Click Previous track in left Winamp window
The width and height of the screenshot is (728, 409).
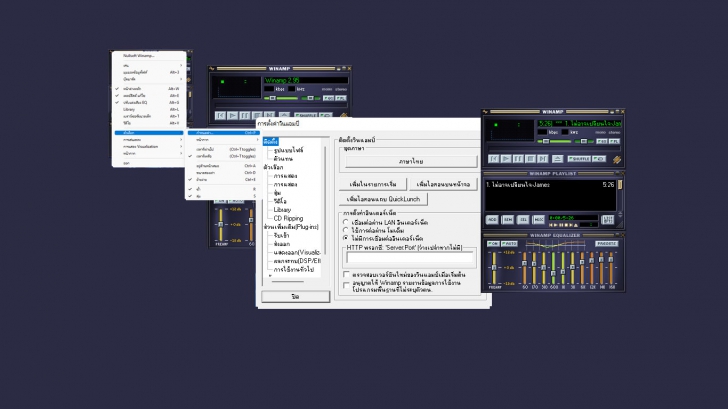[x=221, y=116]
